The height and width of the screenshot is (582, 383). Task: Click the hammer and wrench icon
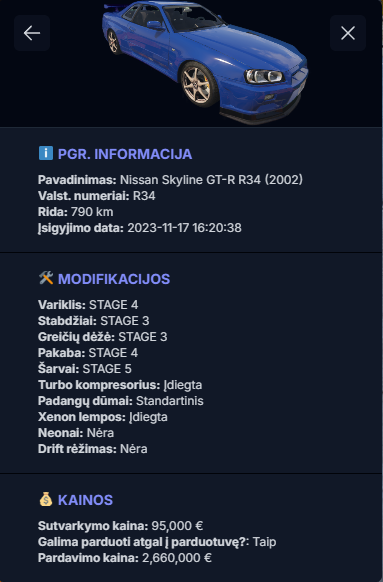[x=46, y=278]
